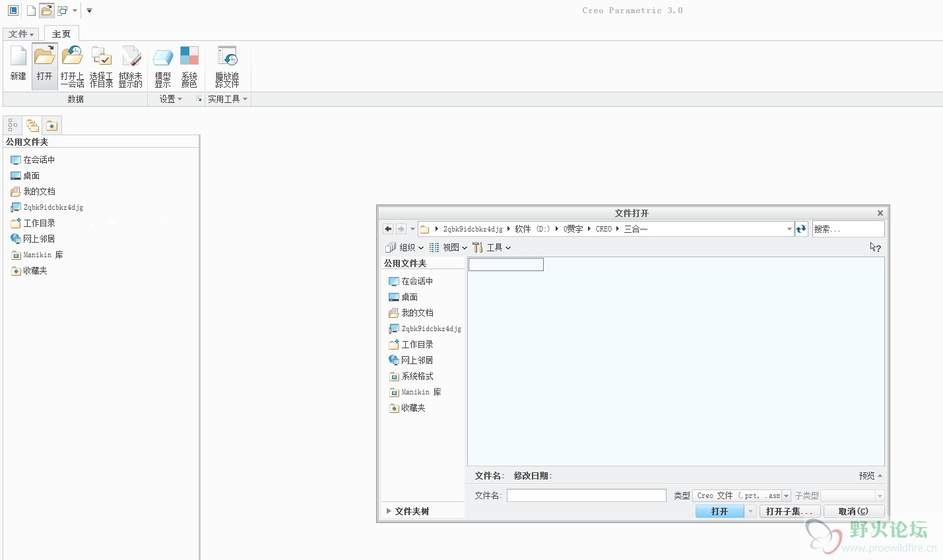This screenshot has height=560, width=943.
Task: Click the settings group dialog launcher arrow
Action: click(199, 99)
